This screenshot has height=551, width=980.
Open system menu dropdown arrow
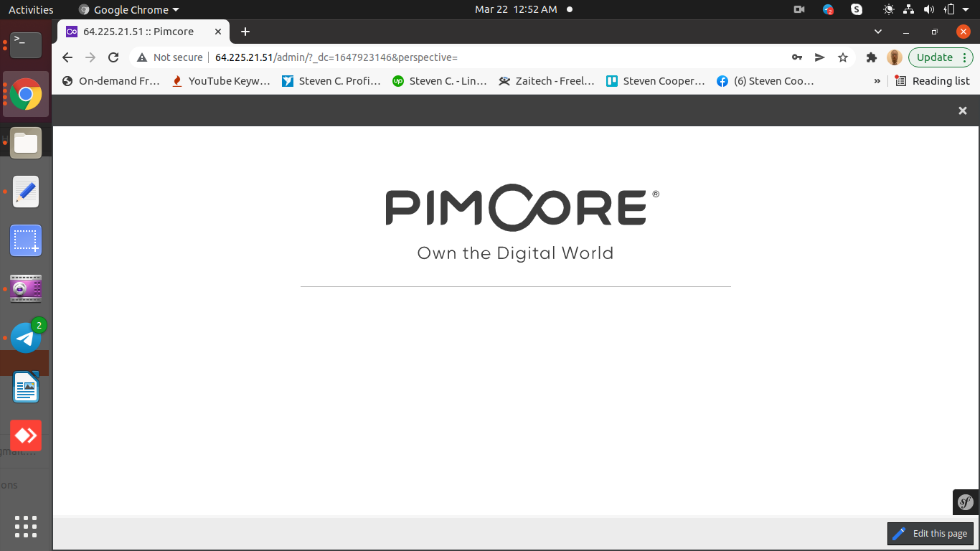[x=966, y=9]
